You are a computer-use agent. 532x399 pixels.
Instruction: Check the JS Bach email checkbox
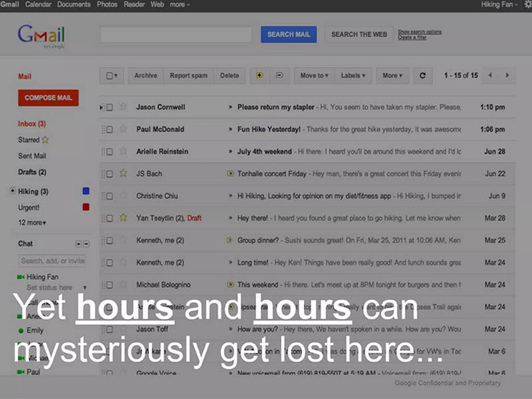tap(110, 174)
